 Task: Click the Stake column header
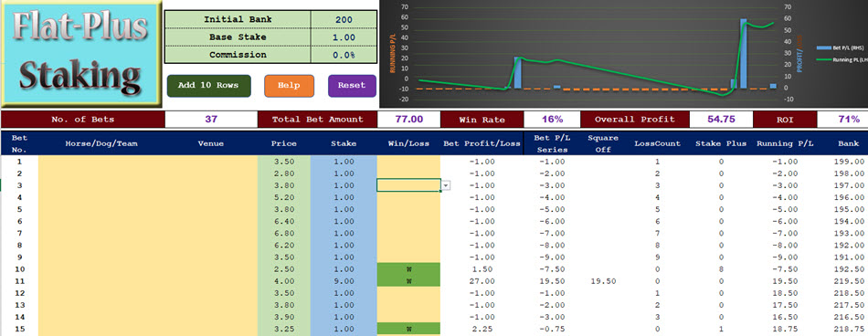point(344,143)
